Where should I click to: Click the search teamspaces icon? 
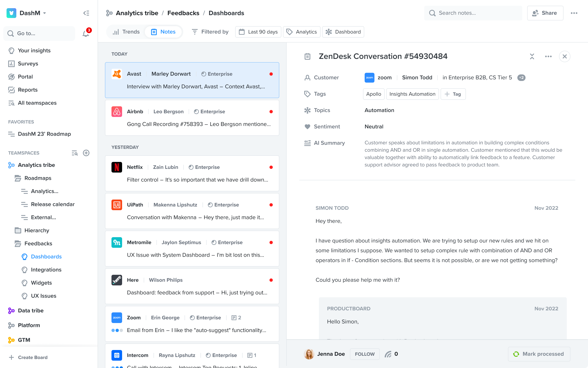[x=75, y=153]
